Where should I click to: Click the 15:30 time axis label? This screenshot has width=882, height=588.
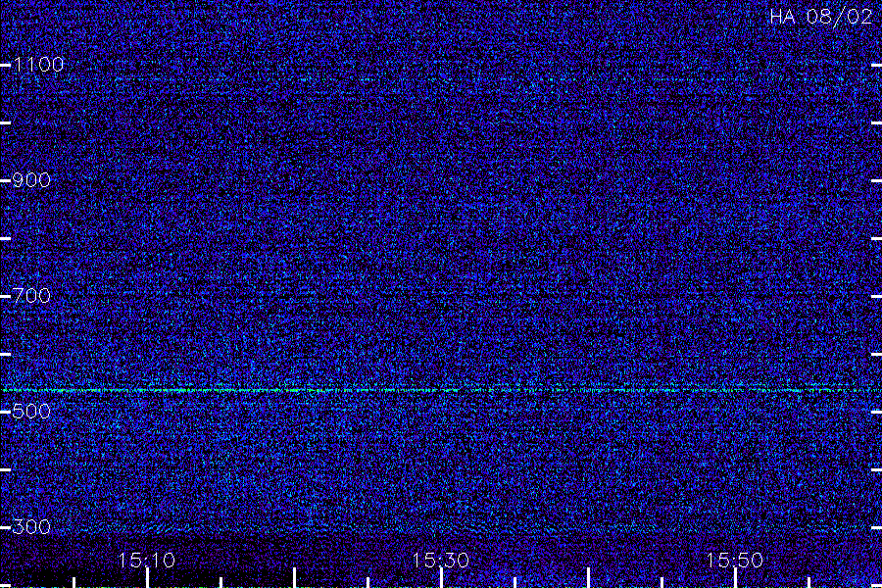(440, 561)
